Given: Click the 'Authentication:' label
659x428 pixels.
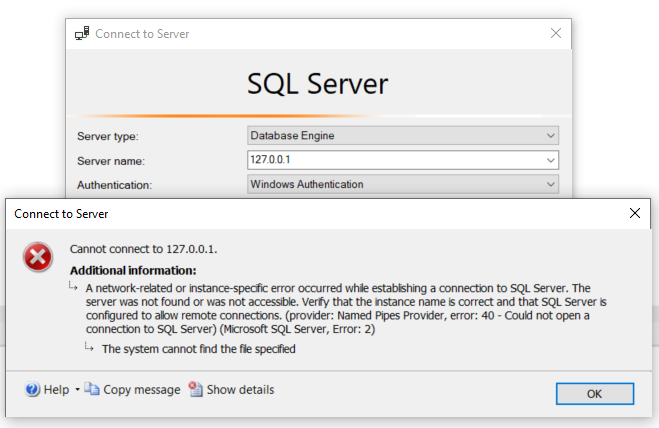Looking at the screenshot, I should click(x=114, y=185).
